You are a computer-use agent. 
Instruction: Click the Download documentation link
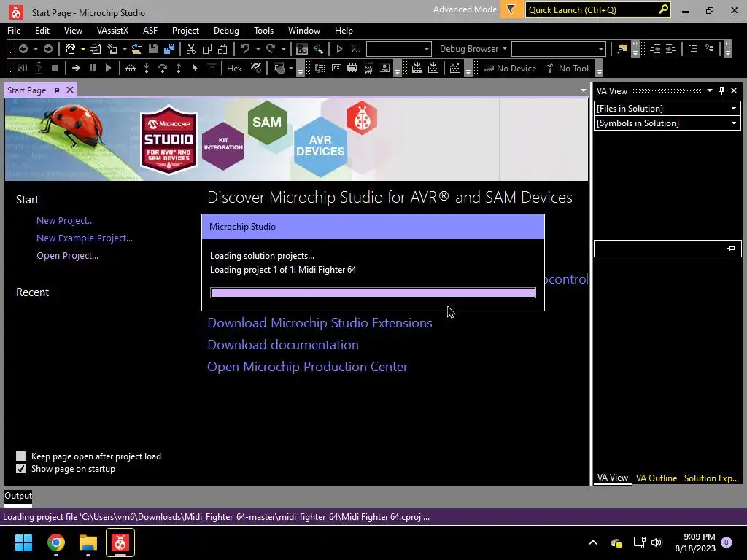click(283, 345)
